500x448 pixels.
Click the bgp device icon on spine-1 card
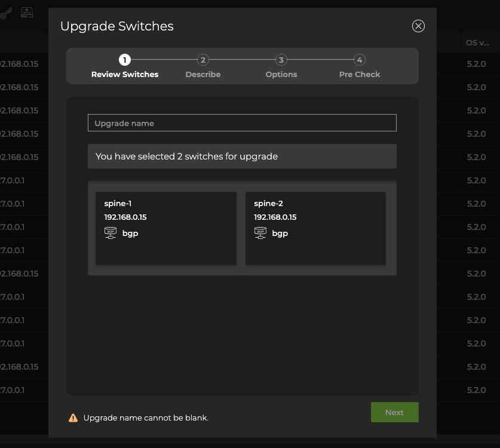111,233
